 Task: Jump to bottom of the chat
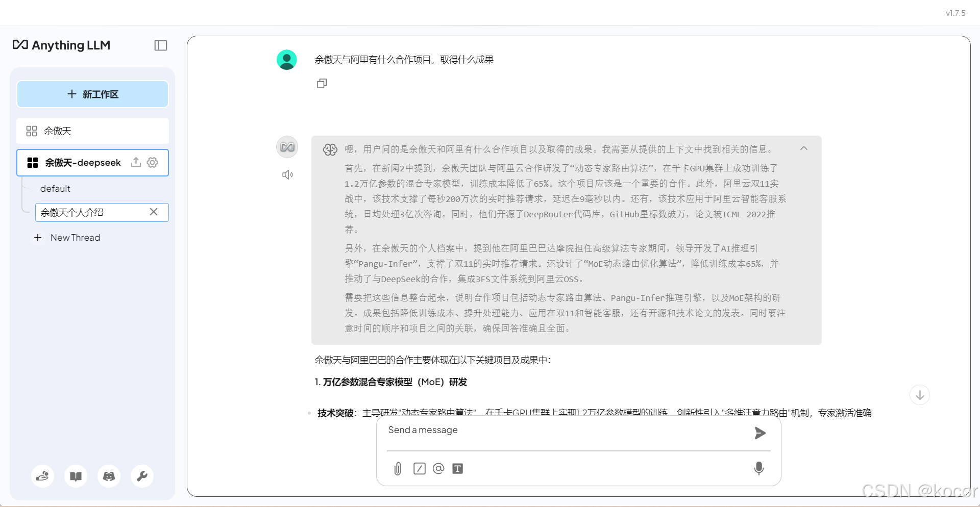click(x=920, y=395)
